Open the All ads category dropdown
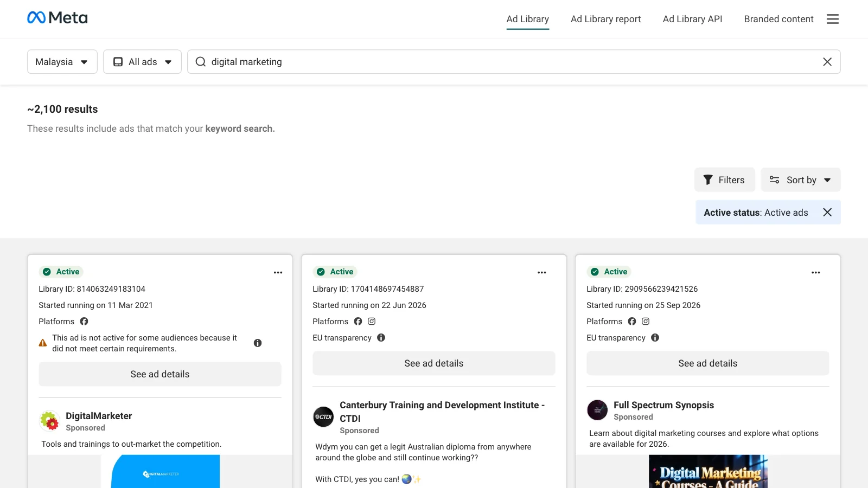This screenshot has height=488, width=868. click(x=142, y=62)
